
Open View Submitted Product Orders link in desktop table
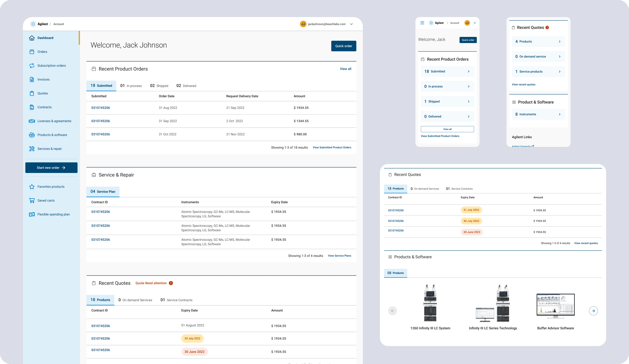pos(332,148)
